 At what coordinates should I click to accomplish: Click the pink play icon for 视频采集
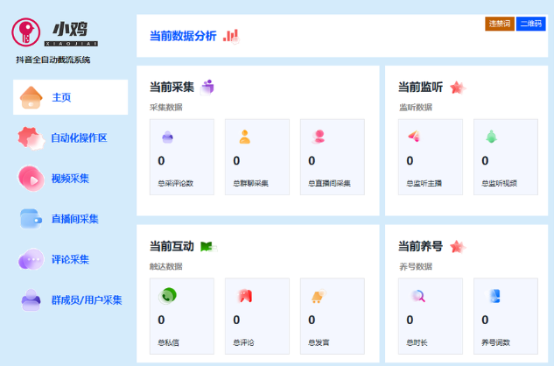[31, 178]
